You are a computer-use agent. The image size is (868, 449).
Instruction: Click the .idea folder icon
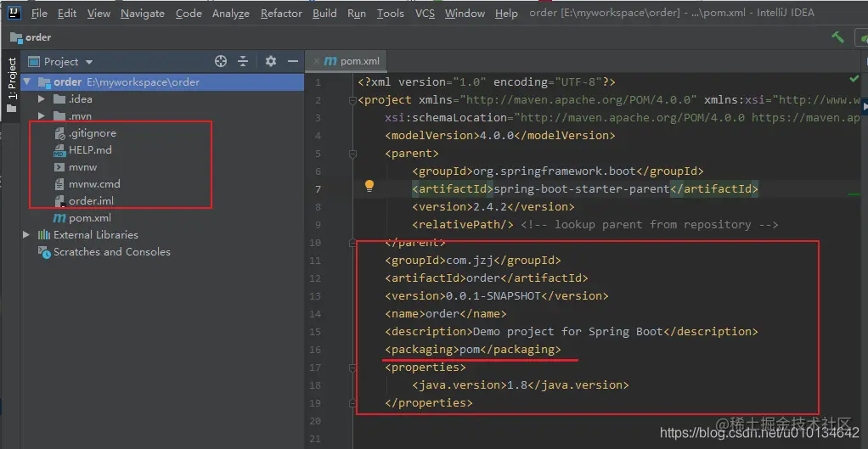point(59,99)
